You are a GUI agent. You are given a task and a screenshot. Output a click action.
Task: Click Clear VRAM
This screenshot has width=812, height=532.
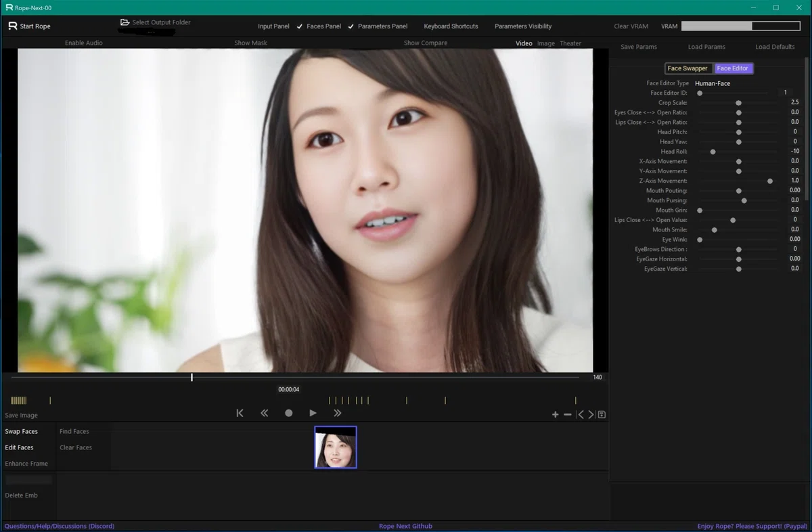631,26
